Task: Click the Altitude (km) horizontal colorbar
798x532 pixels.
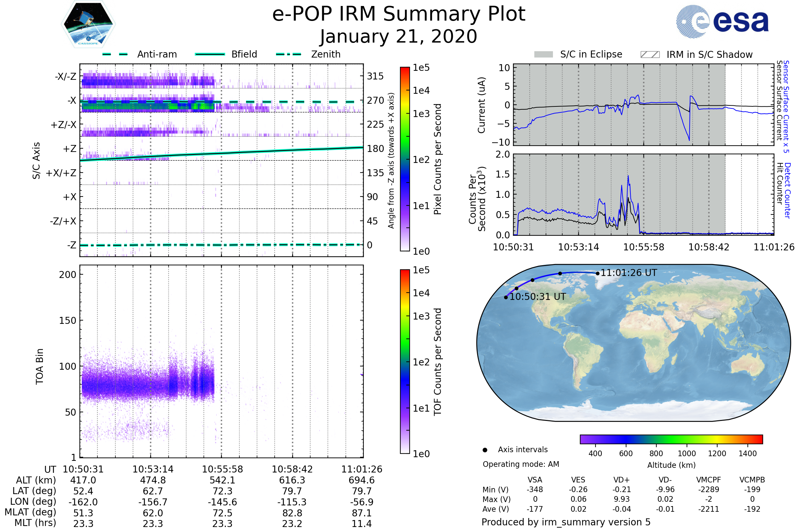Action: [671, 439]
